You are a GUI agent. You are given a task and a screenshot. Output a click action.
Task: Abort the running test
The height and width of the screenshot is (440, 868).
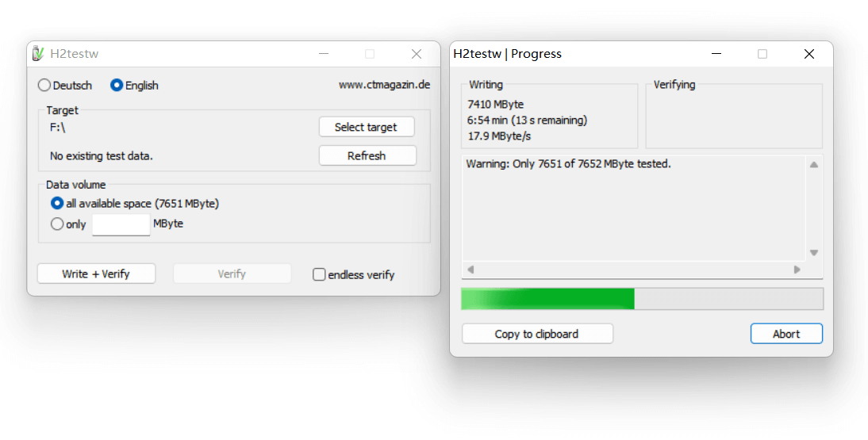click(786, 334)
